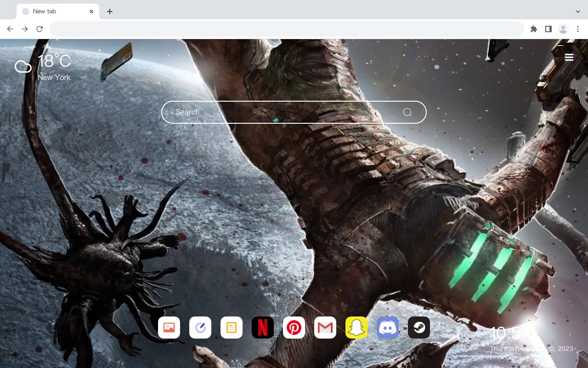Click into the page Search field
The height and width of the screenshot is (368, 588).
pos(294,112)
